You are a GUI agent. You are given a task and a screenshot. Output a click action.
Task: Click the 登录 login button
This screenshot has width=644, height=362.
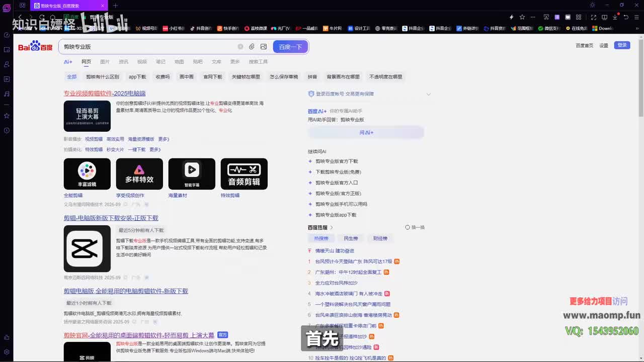point(622,45)
